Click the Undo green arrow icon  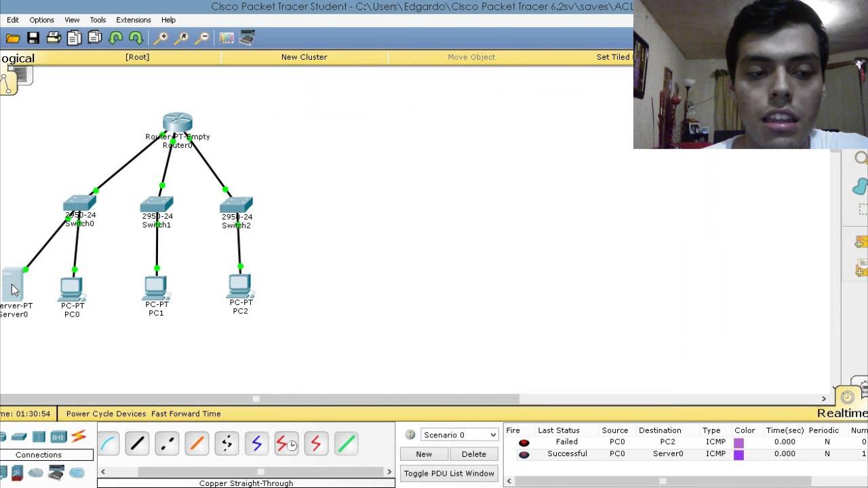coord(116,39)
